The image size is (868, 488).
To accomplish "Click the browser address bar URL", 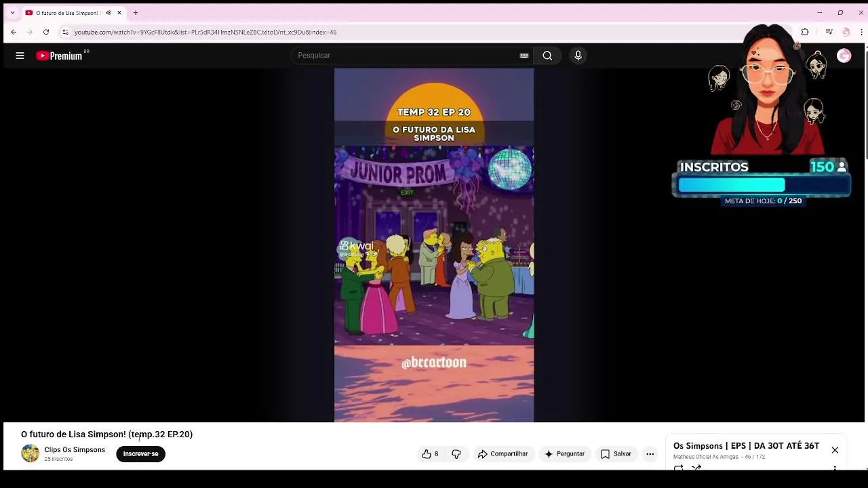I will tap(205, 32).
